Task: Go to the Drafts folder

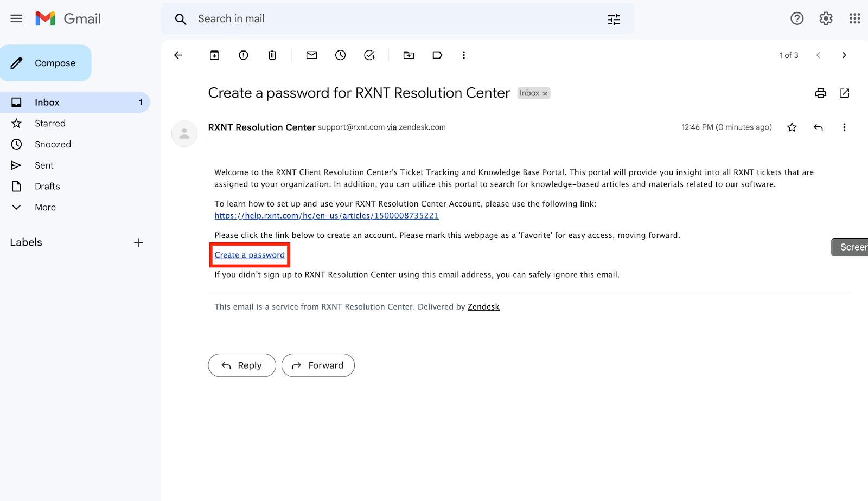Action: tap(47, 186)
